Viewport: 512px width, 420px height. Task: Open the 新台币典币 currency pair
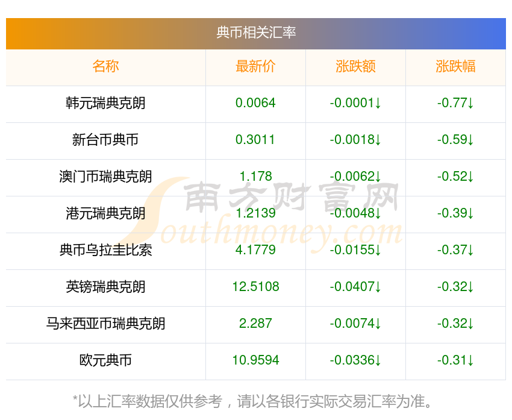click(105, 140)
